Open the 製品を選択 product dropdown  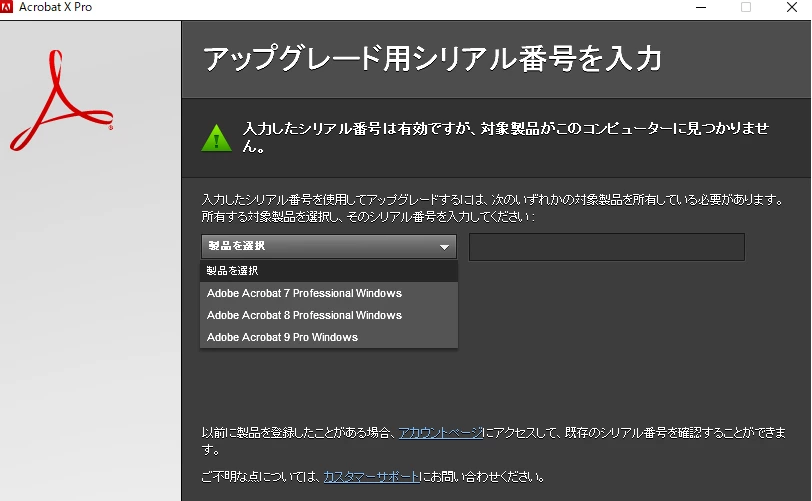[x=329, y=246]
